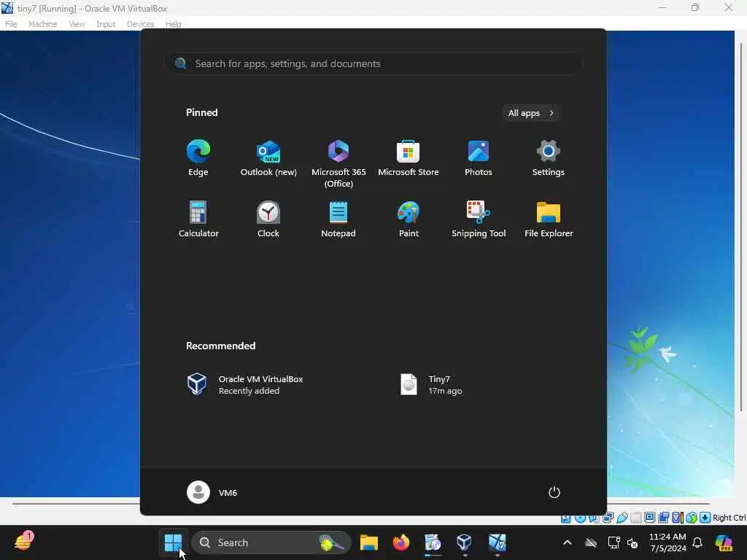Switch to the tiny7 VM taskbar window
747x560 pixels.
pos(497,542)
